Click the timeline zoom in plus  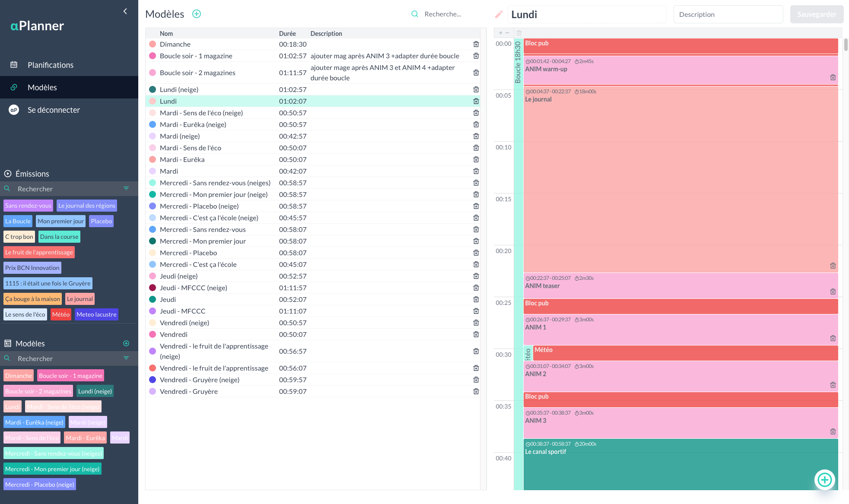pos(500,33)
